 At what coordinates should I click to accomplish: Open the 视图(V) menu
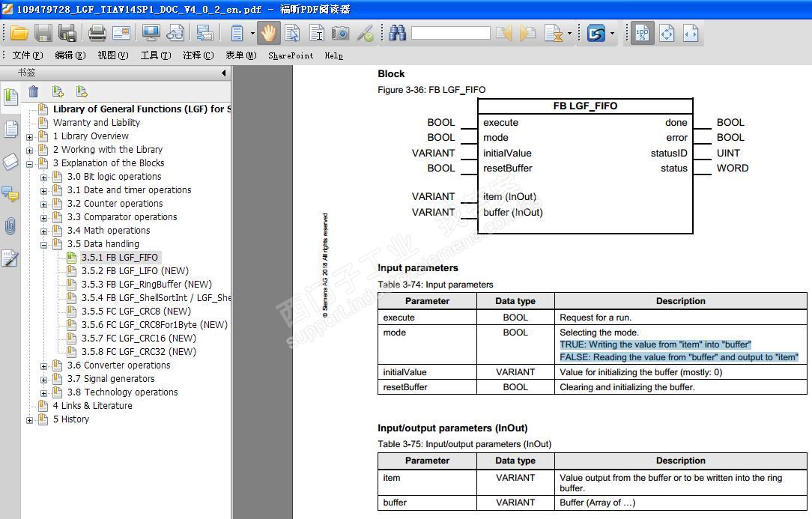(113, 55)
